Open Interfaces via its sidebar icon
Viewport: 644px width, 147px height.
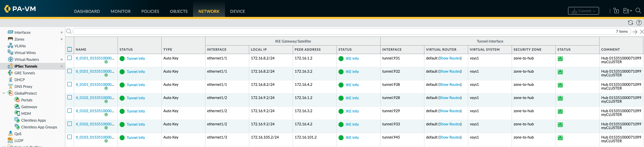(x=10, y=32)
